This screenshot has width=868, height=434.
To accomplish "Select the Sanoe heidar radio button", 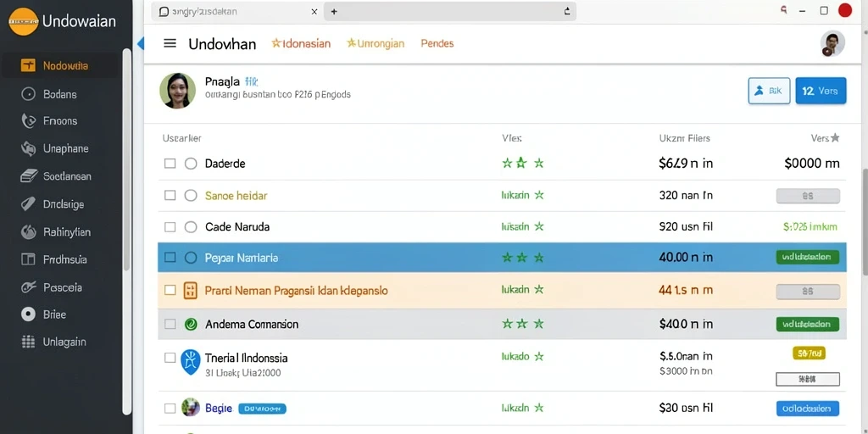I will [x=191, y=196].
